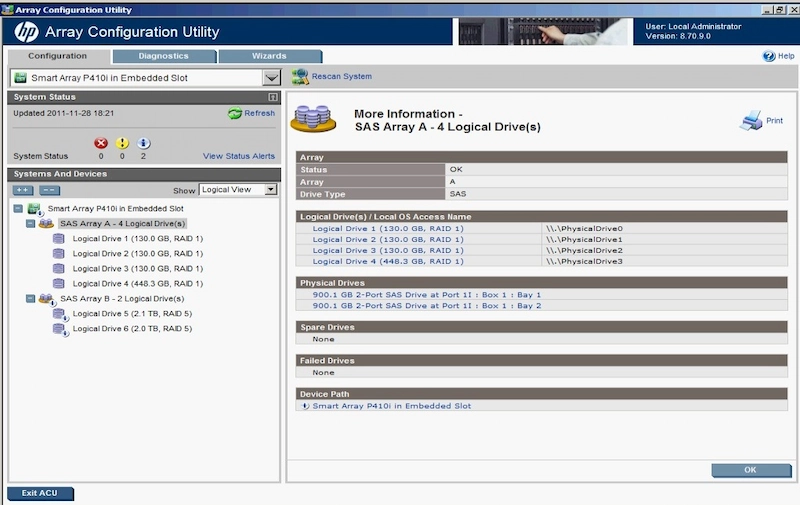Image resolution: width=800 pixels, height=505 pixels.
Task: Click the OK button
Action: [751, 470]
